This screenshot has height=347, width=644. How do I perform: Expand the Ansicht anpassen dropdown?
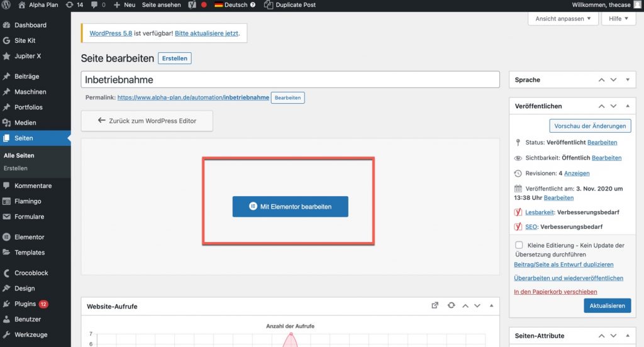click(563, 19)
